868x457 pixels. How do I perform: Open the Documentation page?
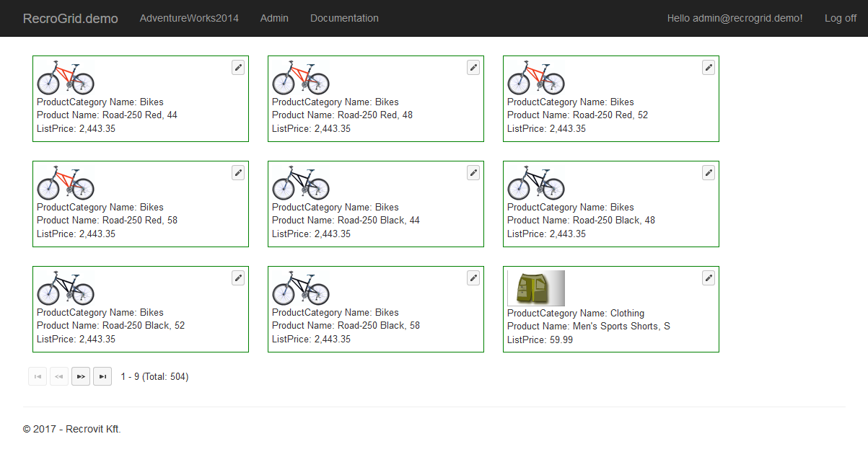click(344, 18)
